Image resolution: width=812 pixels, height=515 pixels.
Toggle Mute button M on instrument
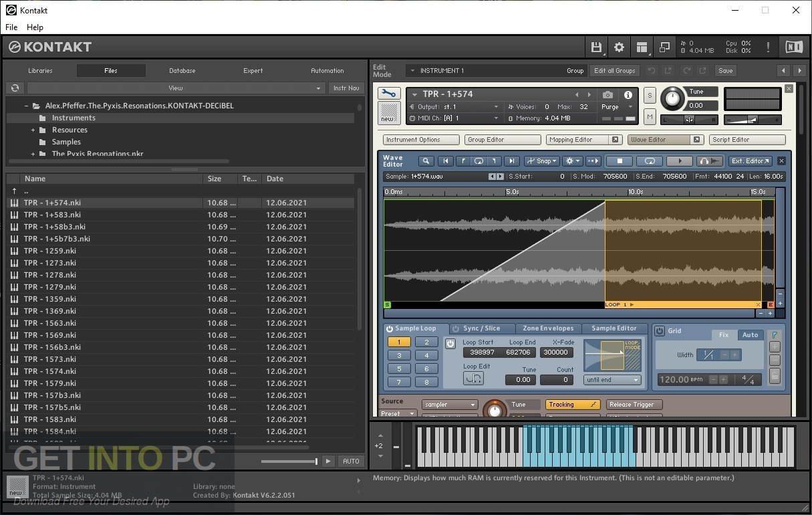tap(650, 117)
